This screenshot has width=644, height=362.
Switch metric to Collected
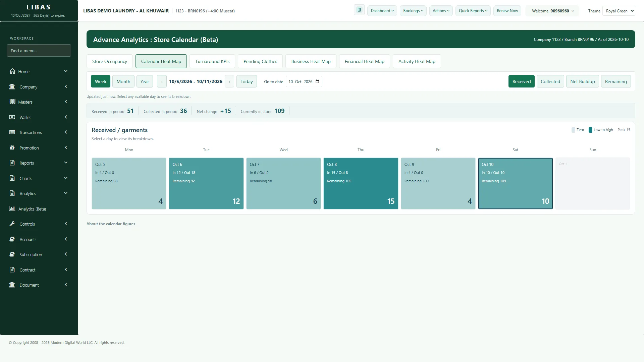coord(550,81)
